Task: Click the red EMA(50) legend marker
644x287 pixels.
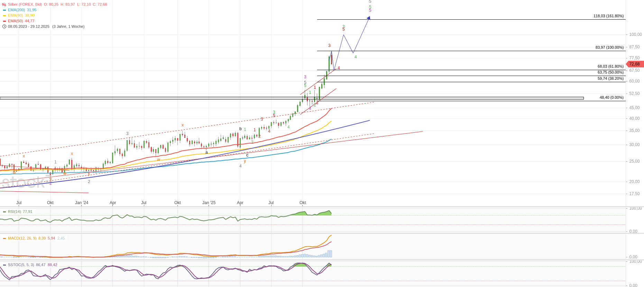Action: [x=4, y=21]
